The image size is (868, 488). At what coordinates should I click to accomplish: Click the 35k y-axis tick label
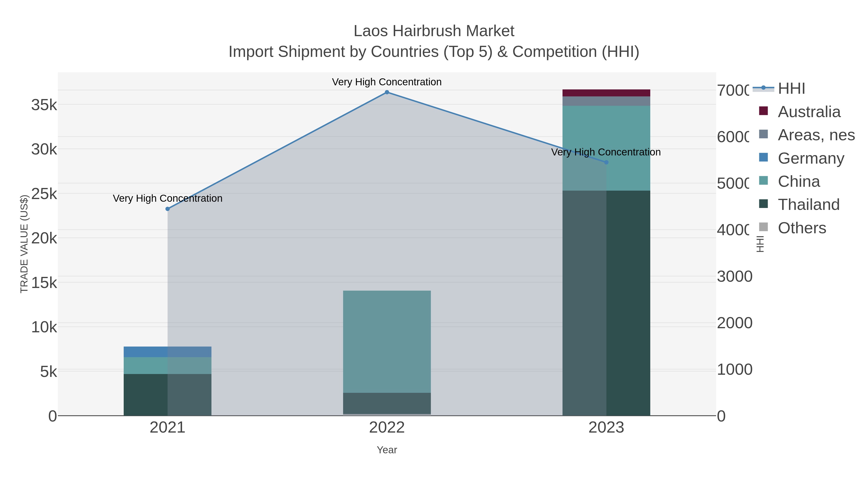click(x=44, y=105)
